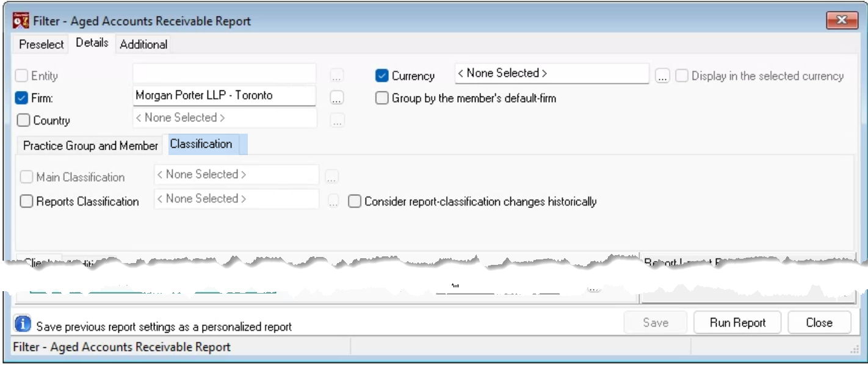Uncheck the Firm checkbox
Screen dimensions: 868x365
click(x=22, y=98)
